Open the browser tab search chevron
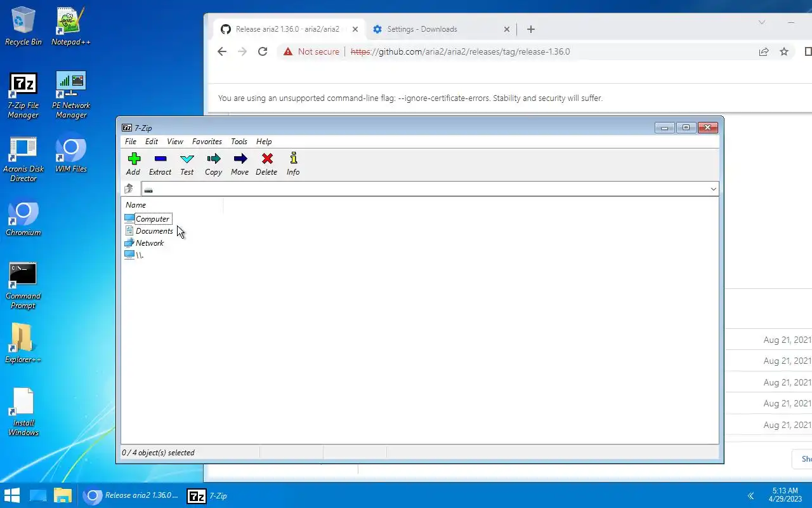This screenshot has width=812, height=508. pos(762,22)
